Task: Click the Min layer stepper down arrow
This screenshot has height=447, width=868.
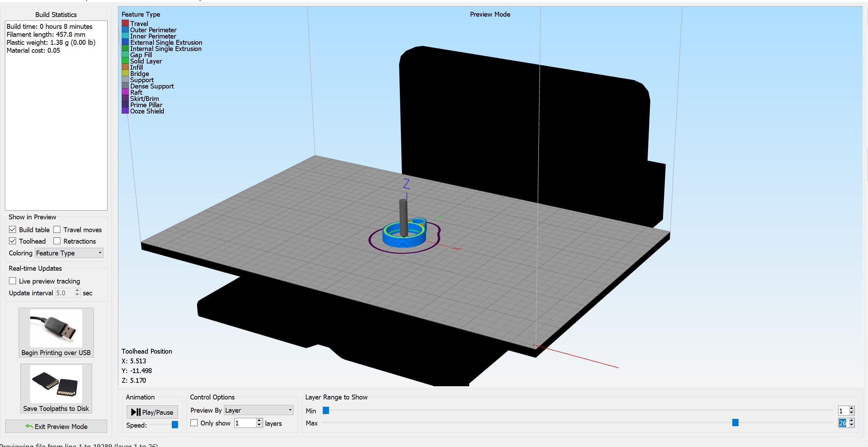Action: pos(851,413)
